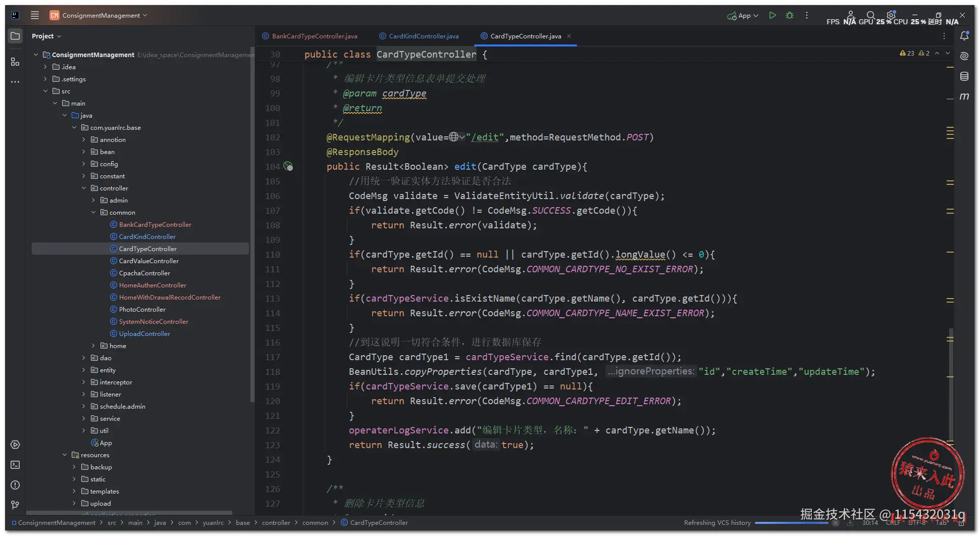Expand the home package
This screenshot has width=980, height=536.
tap(93, 346)
